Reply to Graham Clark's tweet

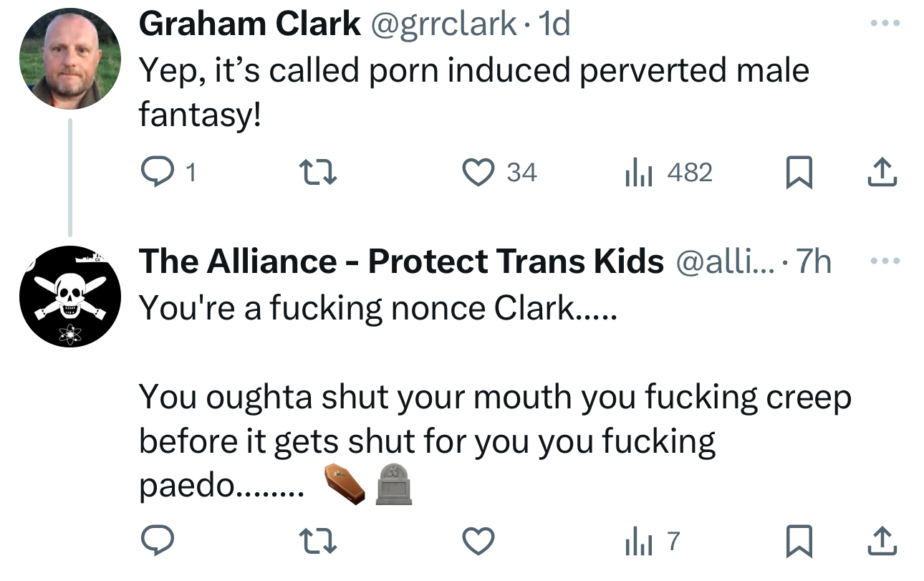153,173
